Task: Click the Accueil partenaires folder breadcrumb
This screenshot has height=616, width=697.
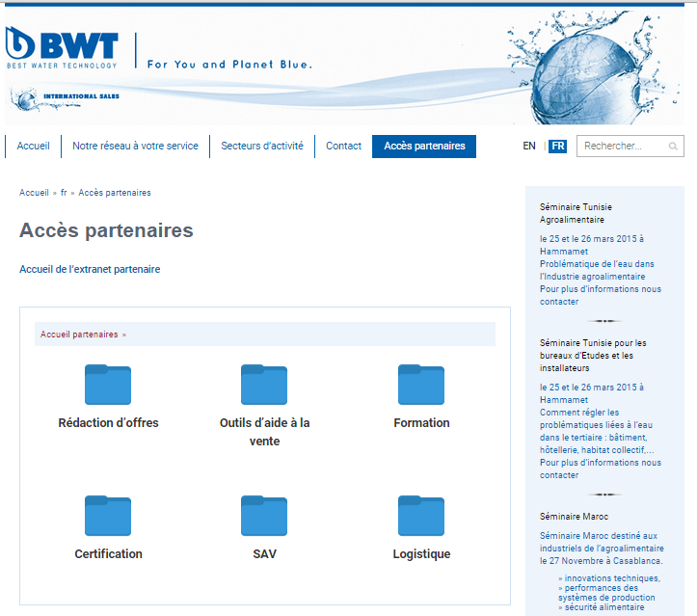Action: (x=79, y=335)
